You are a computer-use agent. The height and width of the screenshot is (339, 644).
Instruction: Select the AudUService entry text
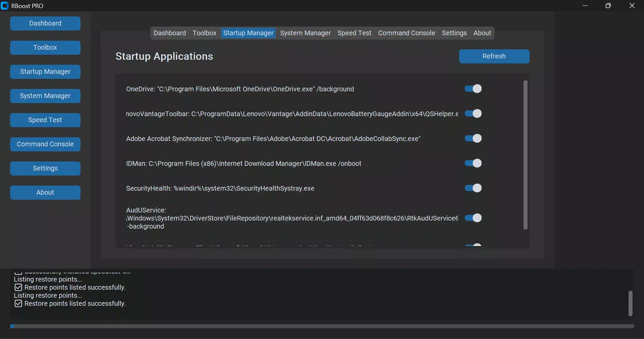click(292, 218)
